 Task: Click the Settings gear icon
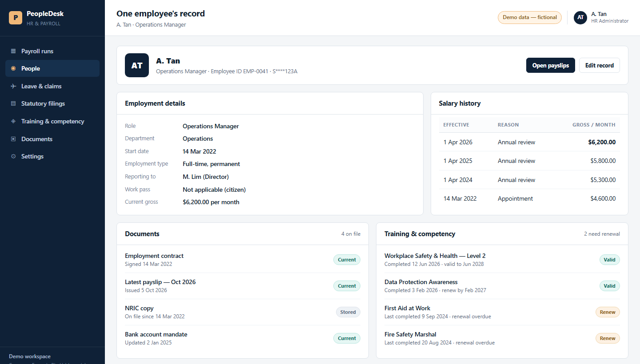[13, 156]
